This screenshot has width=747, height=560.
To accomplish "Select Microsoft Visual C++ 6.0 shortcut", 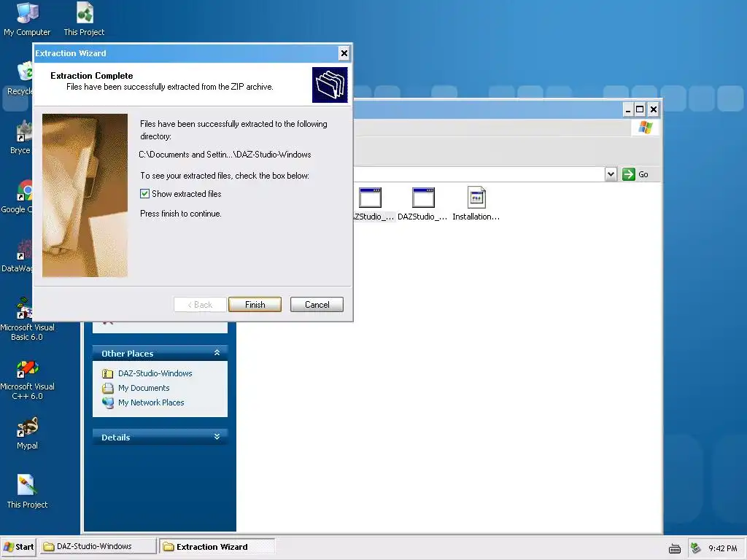I will click(x=27, y=378).
